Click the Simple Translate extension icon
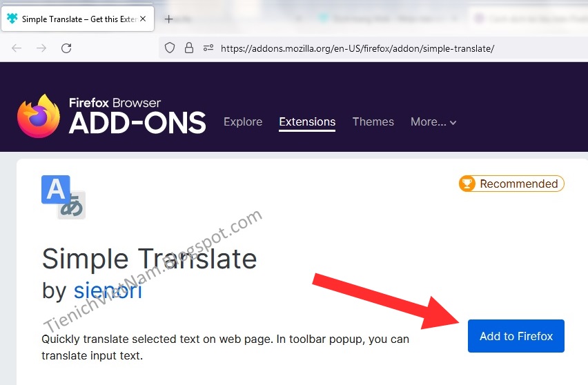Screen dimensions: 588x385 [x=63, y=197]
